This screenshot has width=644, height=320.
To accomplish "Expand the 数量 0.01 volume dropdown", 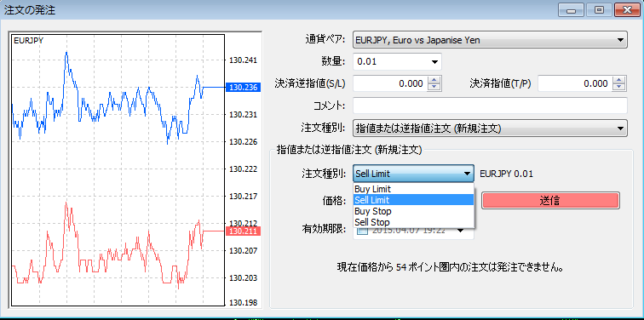I will tap(397, 62).
